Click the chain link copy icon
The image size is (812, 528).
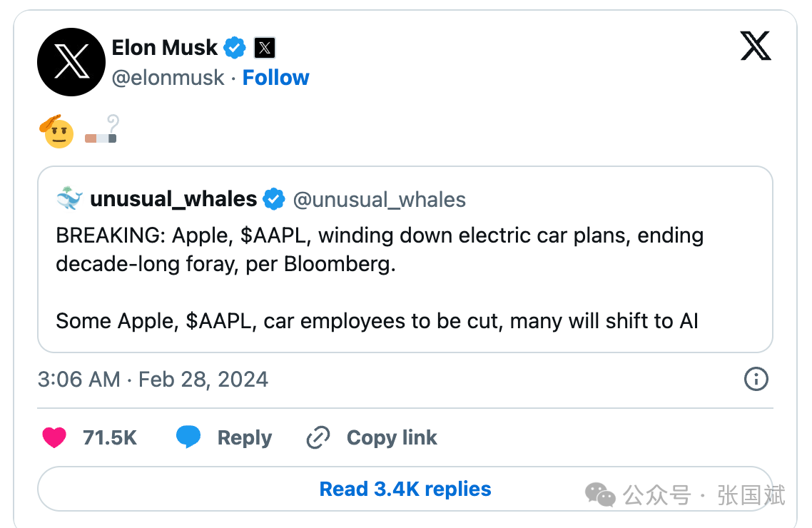318,437
